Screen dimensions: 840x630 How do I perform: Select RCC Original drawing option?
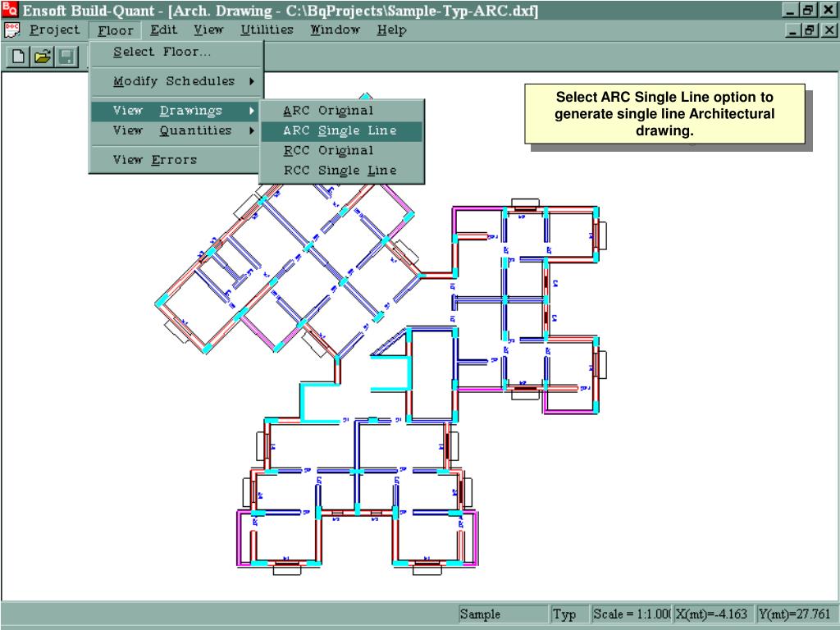click(x=342, y=151)
